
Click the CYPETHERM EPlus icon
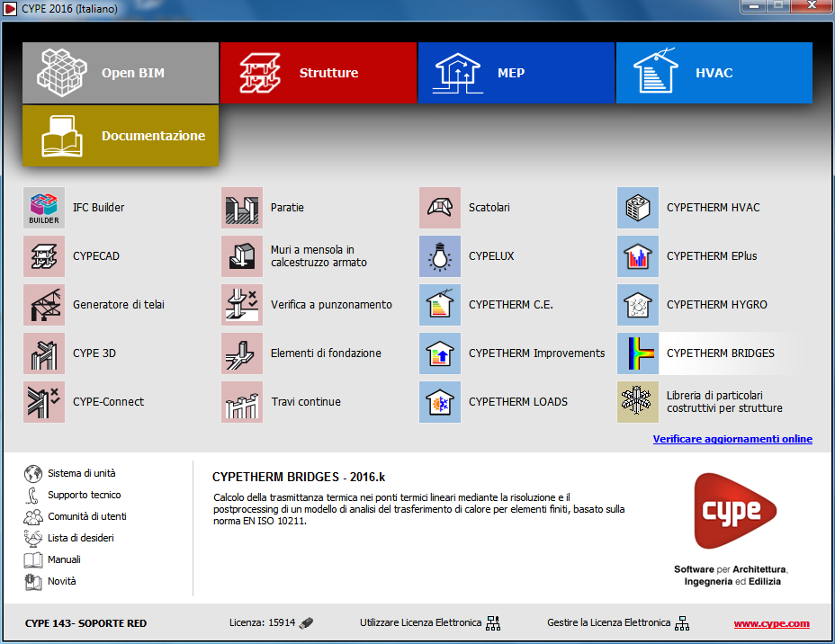coord(638,256)
